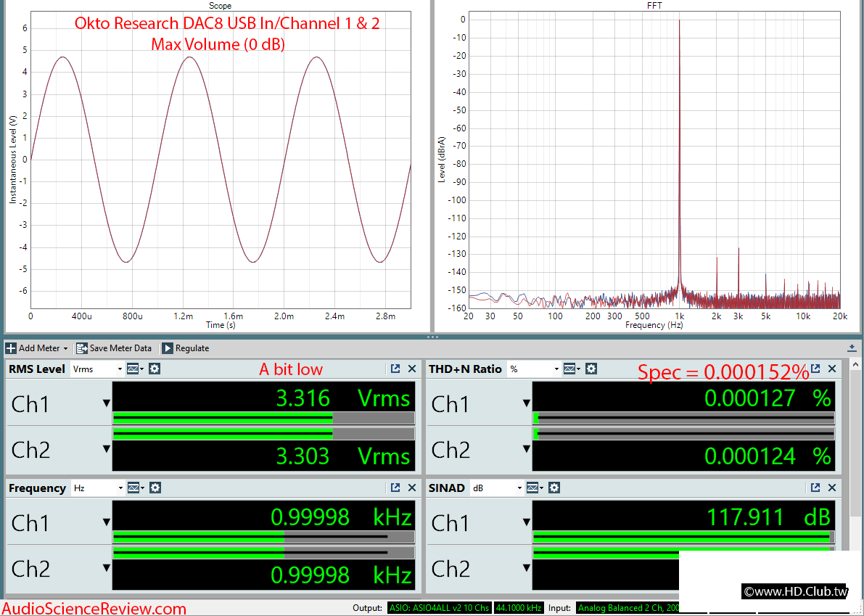
Task: Pop out the RMS Level meter
Action: click(x=395, y=369)
